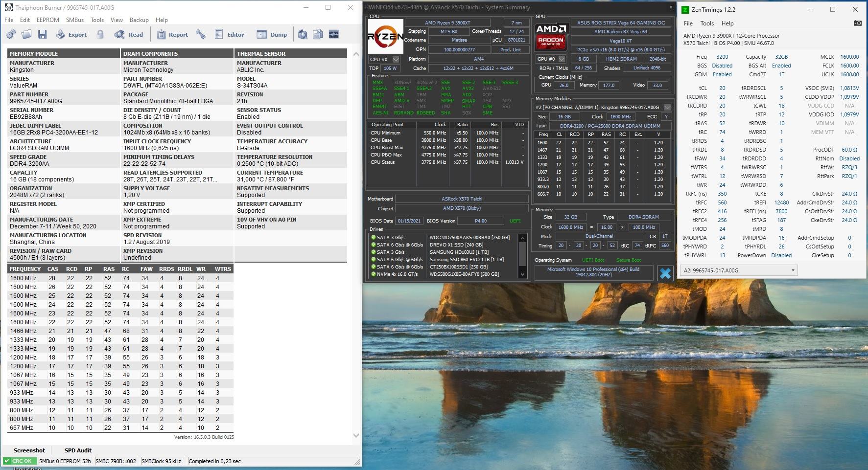Click the magnifier search icon after Dump
Image resolution: width=868 pixels, height=470 pixels.
pyautogui.click(x=303, y=34)
